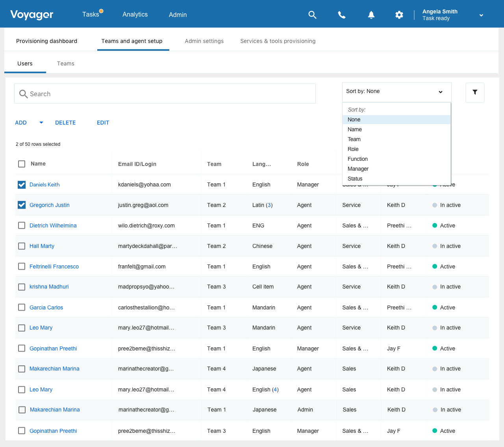Open the Dietrich Wilhelmina user link
The width and height of the screenshot is (504, 447).
click(53, 225)
